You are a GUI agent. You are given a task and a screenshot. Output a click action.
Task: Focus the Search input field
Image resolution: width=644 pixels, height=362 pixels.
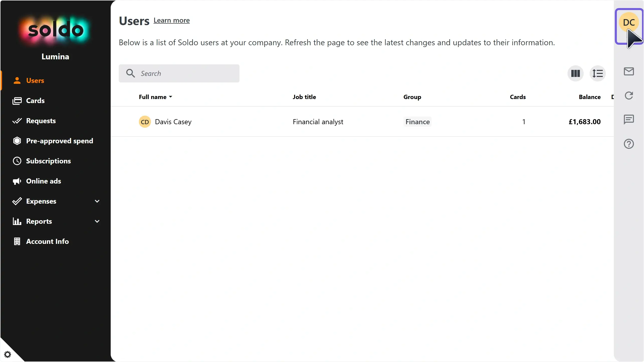click(186, 73)
